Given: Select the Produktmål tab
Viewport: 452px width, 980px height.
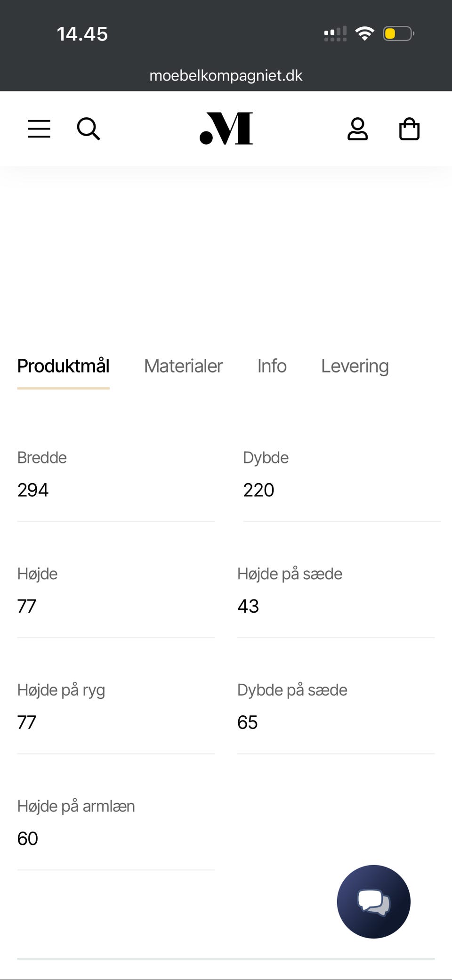Looking at the screenshot, I should (64, 366).
